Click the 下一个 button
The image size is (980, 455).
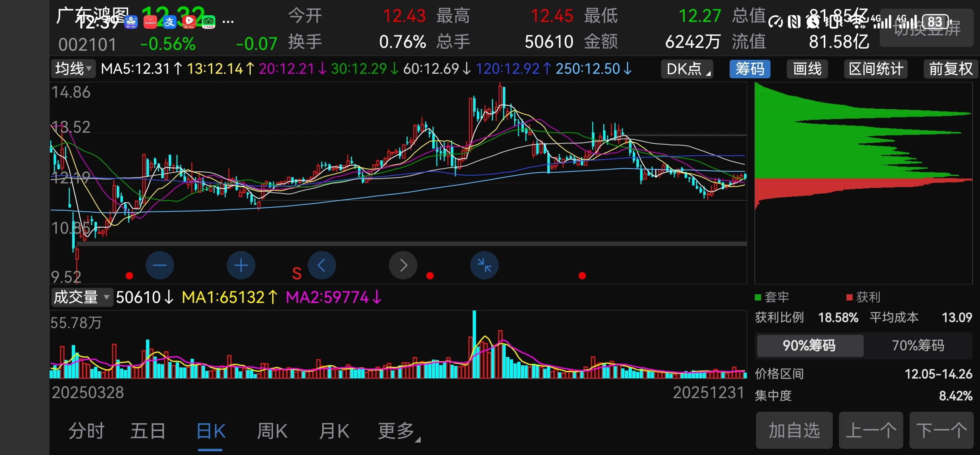click(941, 431)
